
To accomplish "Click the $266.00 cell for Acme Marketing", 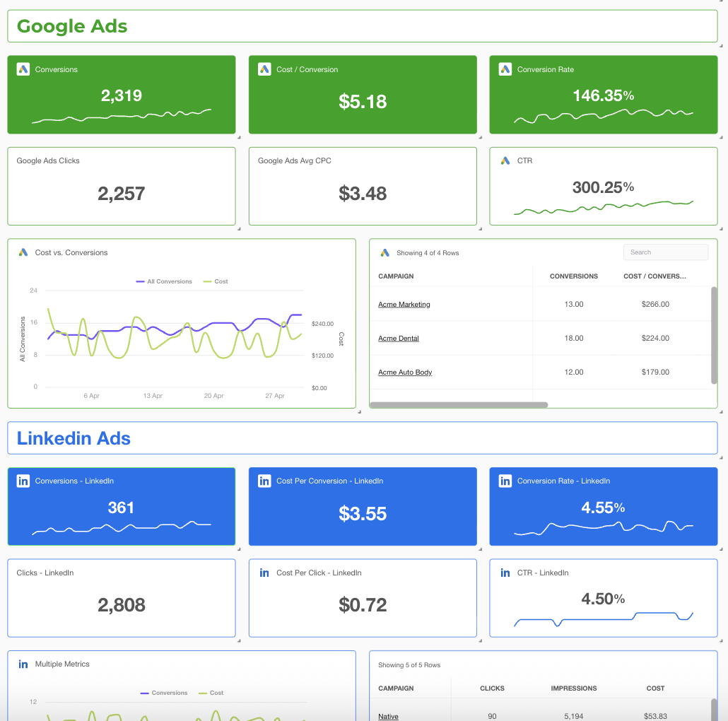I will tap(655, 304).
